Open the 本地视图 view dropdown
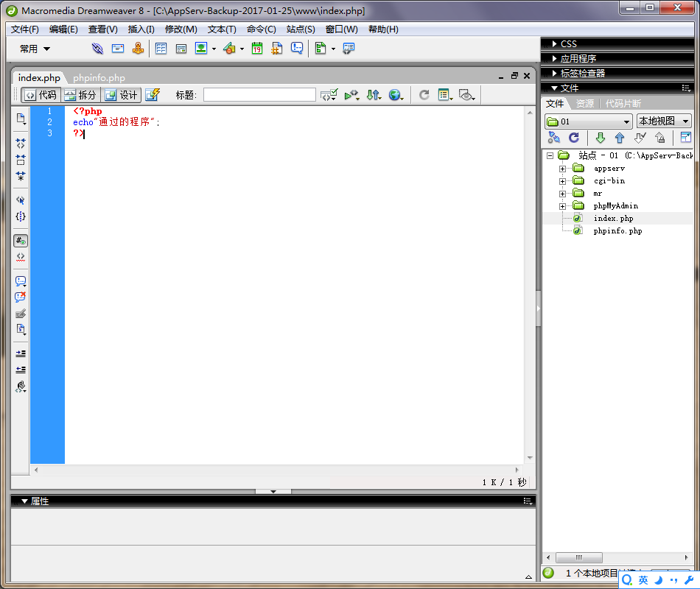The width and height of the screenshot is (700, 589). [x=664, y=121]
